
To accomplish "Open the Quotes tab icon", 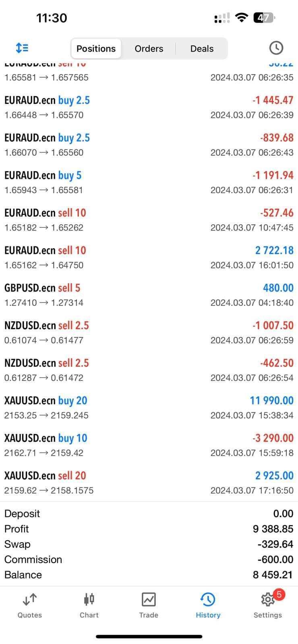I will pyautogui.click(x=29, y=605).
